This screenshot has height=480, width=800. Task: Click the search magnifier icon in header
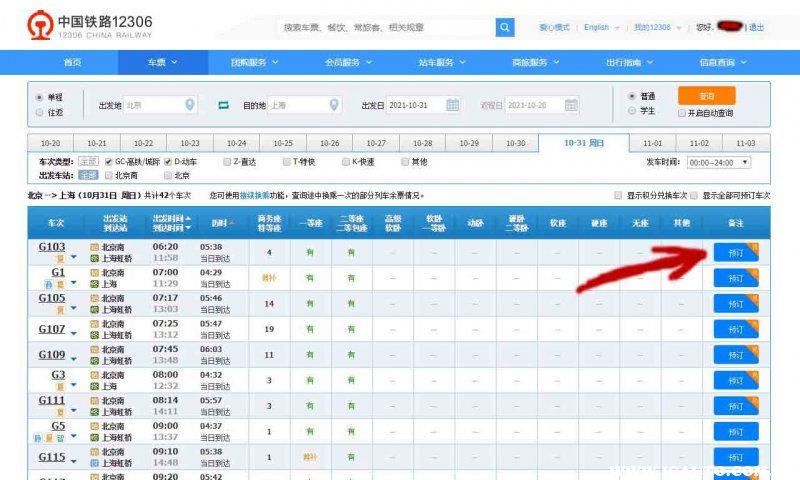tap(505, 27)
